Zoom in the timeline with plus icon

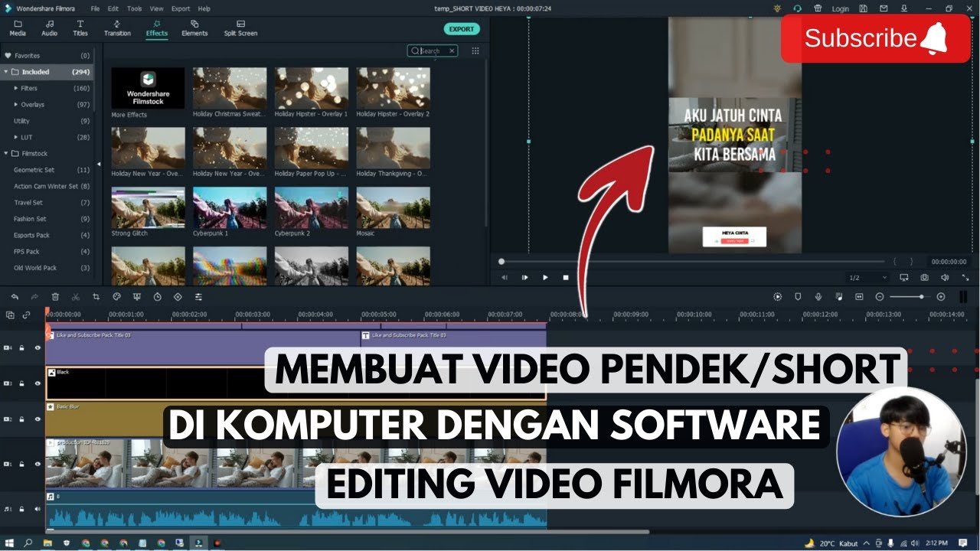click(941, 296)
